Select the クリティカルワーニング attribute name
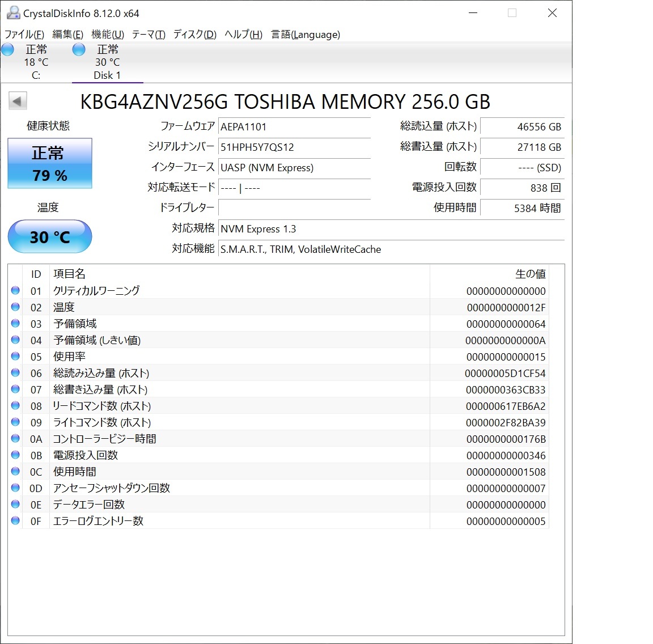The image size is (653, 644). (x=96, y=291)
